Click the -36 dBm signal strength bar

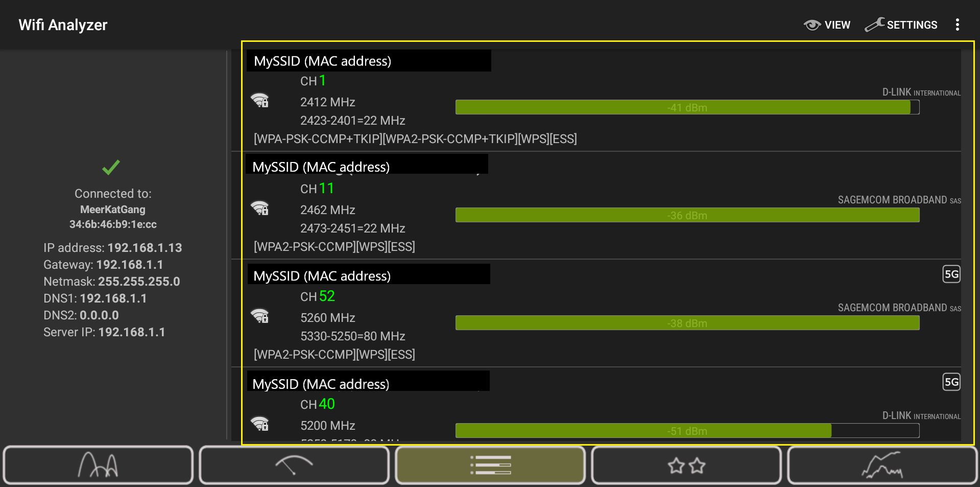pyautogui.click(x=687, y=215)
